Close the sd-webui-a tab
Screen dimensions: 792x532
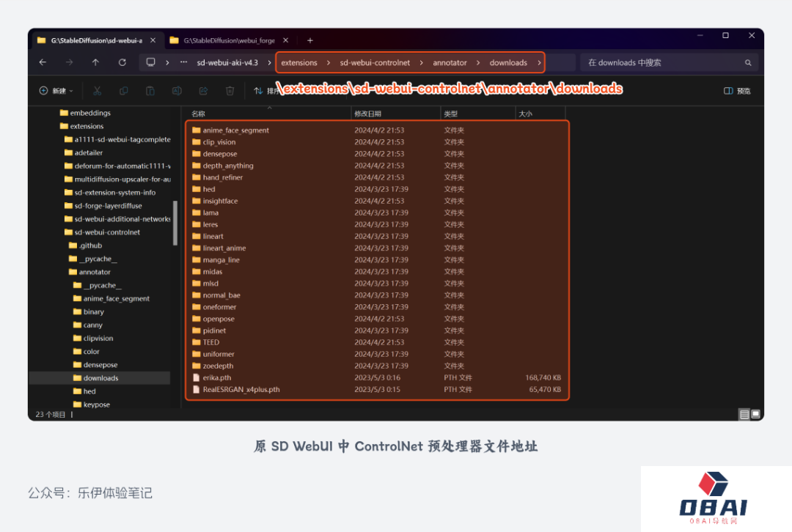point(153,40)
